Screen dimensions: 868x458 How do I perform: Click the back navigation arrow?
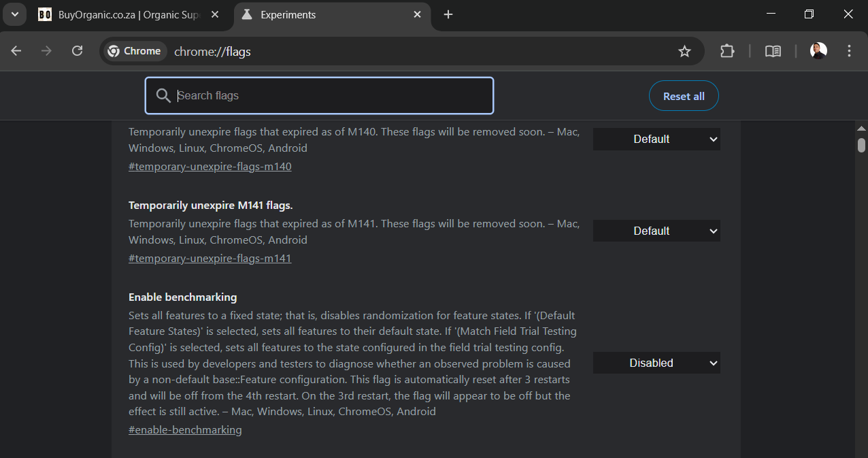16,51
